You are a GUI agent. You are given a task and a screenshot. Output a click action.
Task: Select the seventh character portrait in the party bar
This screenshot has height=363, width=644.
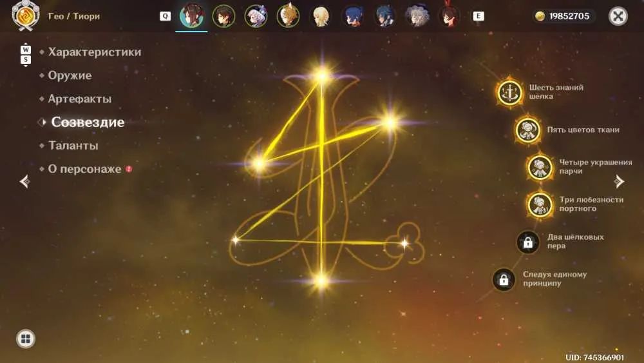coord(384,17)
